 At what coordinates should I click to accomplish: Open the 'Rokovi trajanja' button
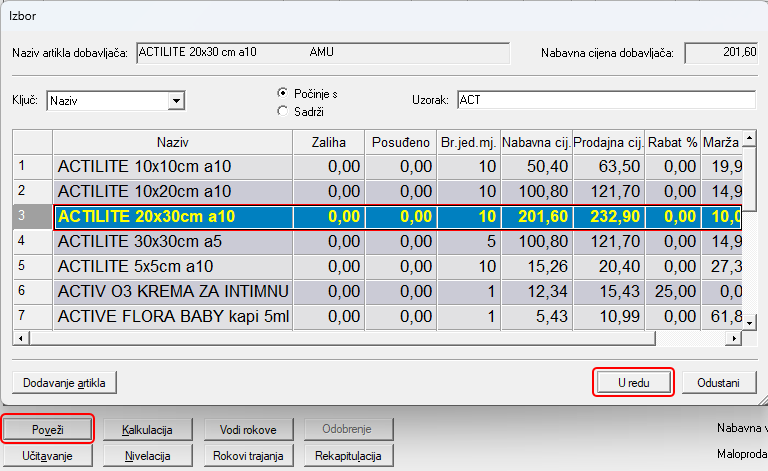click(x=248, y=456)
